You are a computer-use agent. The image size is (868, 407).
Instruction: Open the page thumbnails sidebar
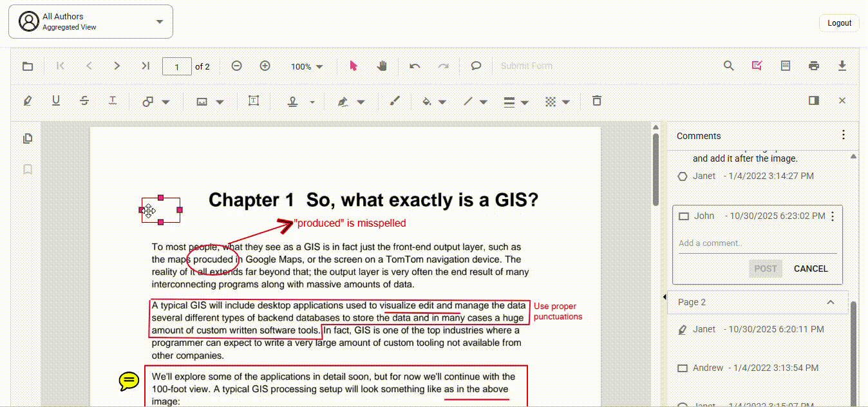click(x=27, y=138)
